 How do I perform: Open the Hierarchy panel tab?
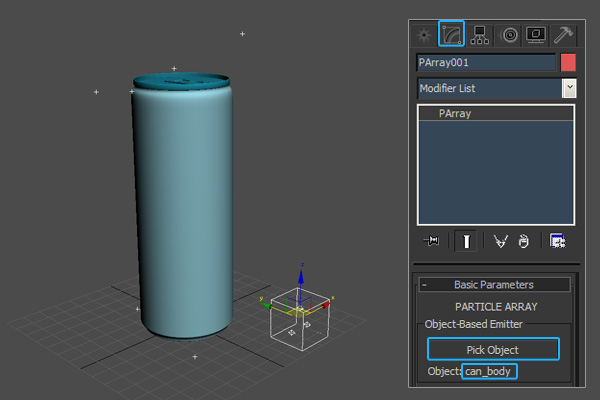(x=480, y=34)
